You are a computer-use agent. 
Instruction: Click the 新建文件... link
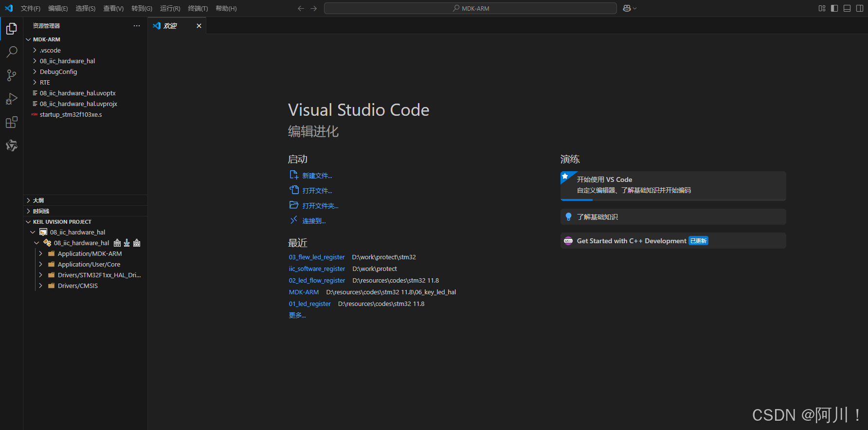click(317, 176)
